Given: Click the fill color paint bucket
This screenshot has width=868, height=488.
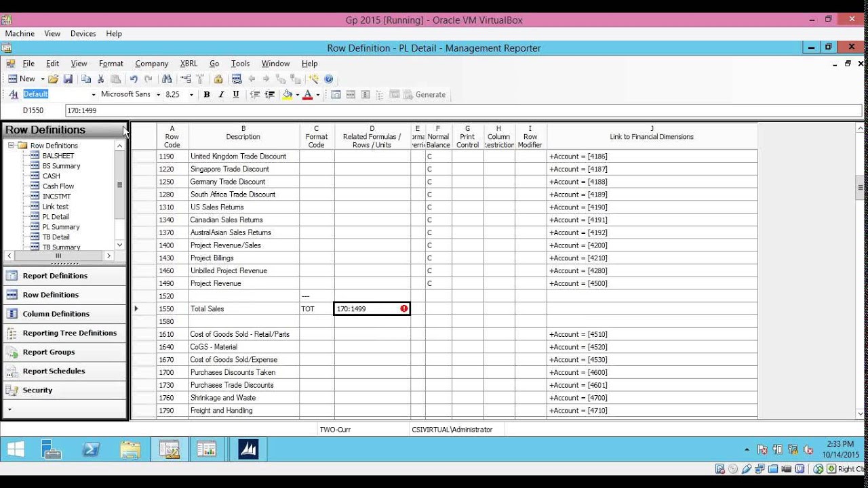Looking at the screenshot, I should (x=288, y=95).
